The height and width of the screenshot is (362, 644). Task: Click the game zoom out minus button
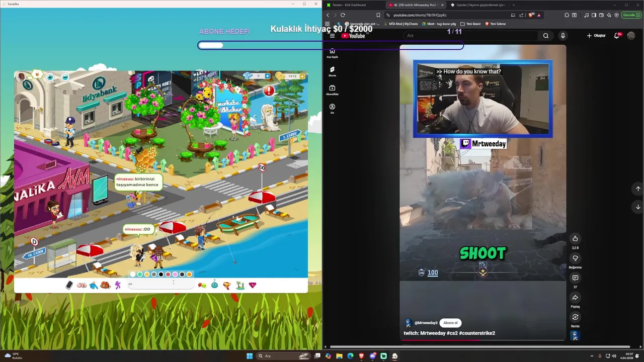65,77
